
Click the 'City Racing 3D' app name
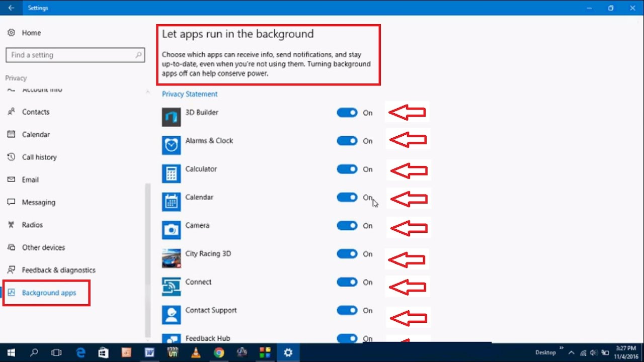(x=208, y=254)
